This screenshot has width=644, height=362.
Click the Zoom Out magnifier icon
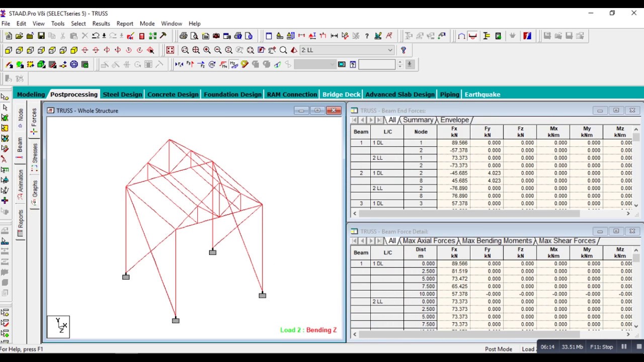click(x=218, y=50)
